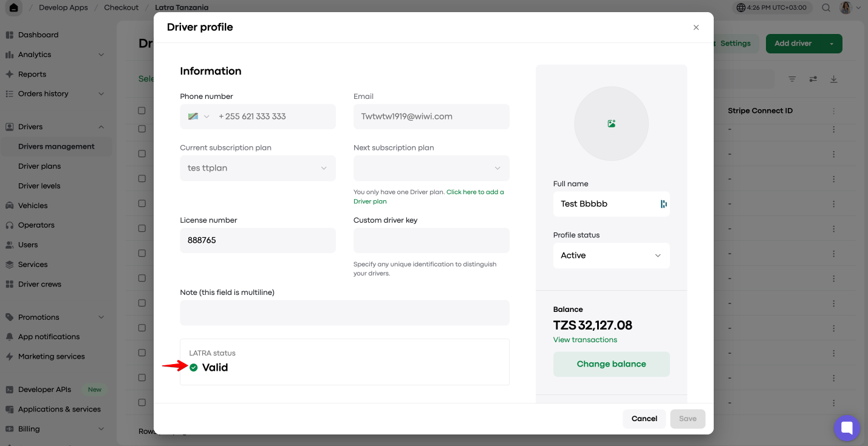868x446 pixels.
Task: Click the App notifications bell icon
Action: point(9,337)
